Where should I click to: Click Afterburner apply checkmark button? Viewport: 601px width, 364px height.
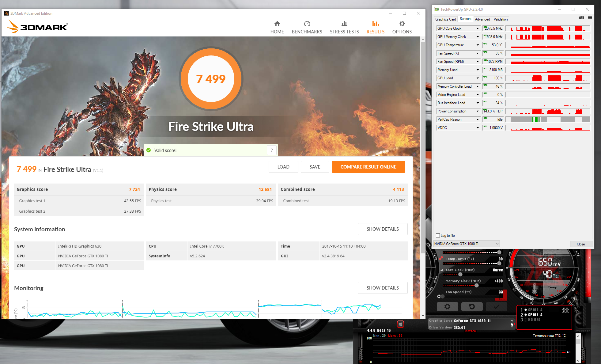496,306
